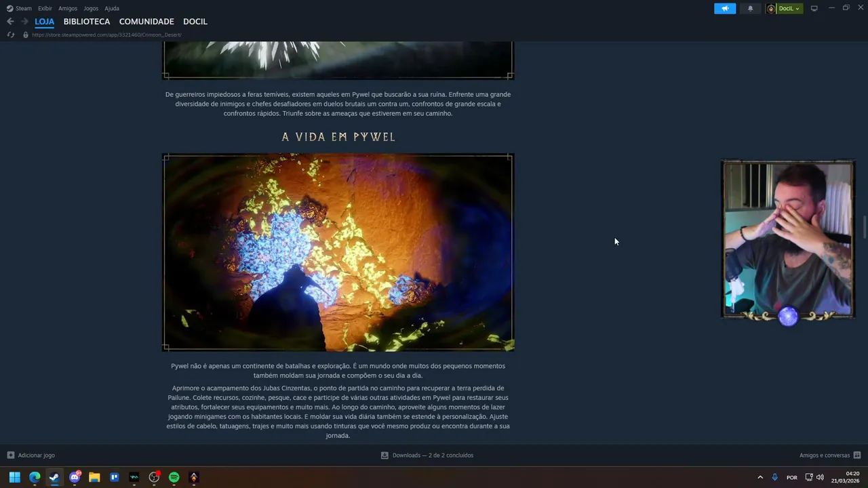The height and width of the screenshot is (488, 868).
Task: Open the DOCIL profile tab
Action: click(195, 22)
